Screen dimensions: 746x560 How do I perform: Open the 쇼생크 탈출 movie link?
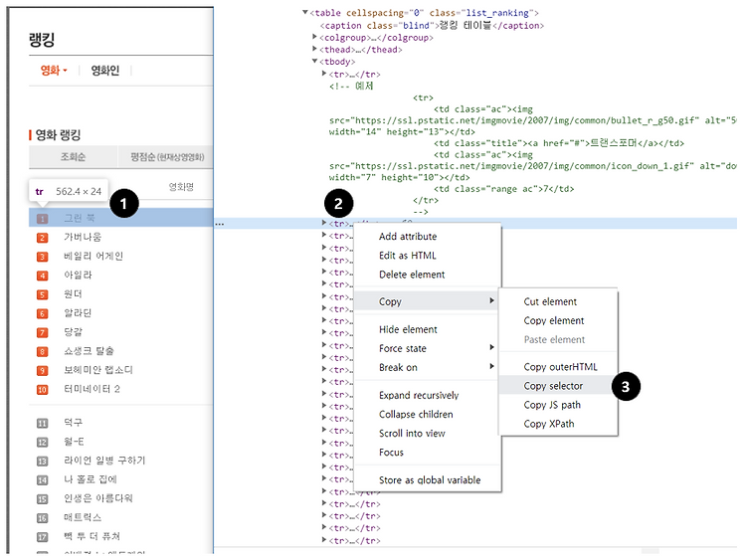tap(89, 351)
